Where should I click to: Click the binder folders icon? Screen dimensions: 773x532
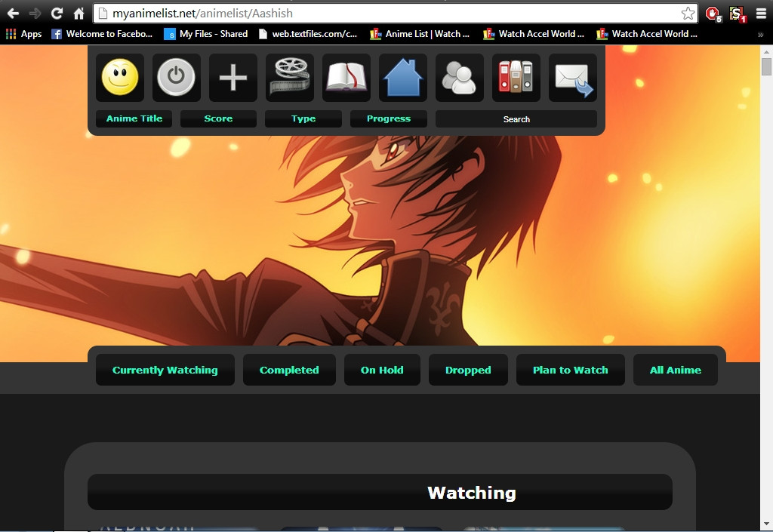pyautogui.click(x=516, y=78)
